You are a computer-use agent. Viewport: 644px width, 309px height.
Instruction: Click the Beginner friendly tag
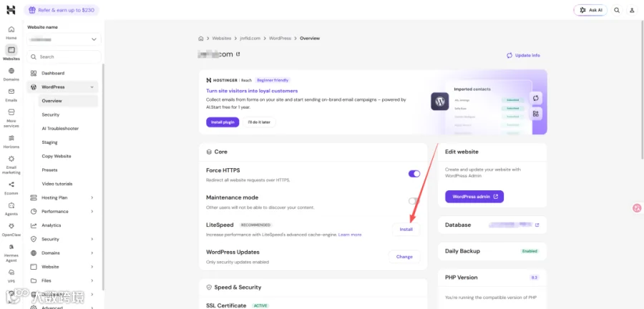273,80
